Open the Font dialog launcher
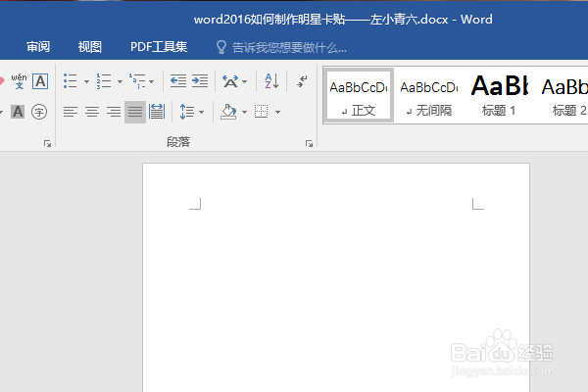Image resolution: width=588 pixels, height=392 pixels. click(47, 143)
